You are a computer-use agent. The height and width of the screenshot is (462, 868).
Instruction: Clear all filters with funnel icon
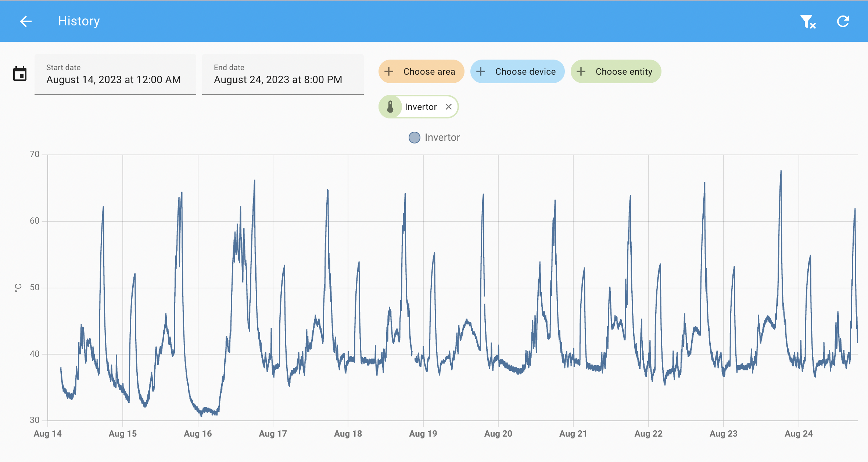click(808, 21)
